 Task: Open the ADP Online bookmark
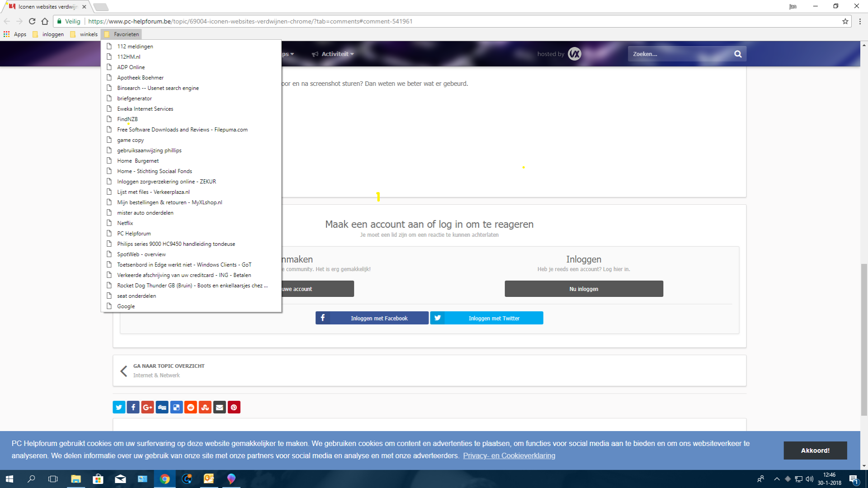191,67
